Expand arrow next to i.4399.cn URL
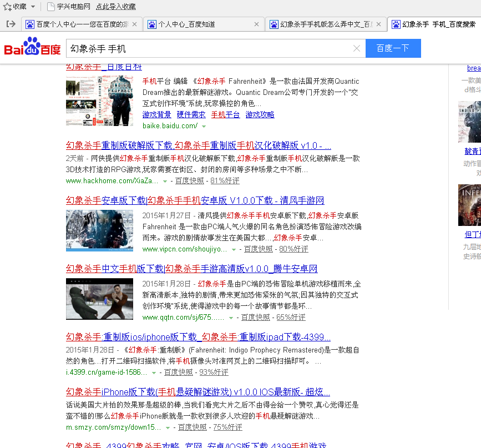Screen dimensions: 481x448 tap(154, 373)
